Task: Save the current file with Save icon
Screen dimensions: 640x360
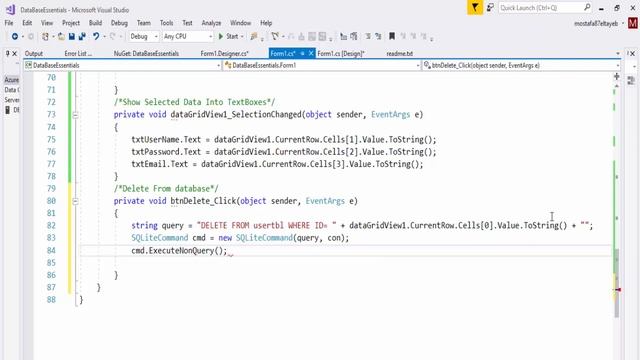Action: [71, 37]
